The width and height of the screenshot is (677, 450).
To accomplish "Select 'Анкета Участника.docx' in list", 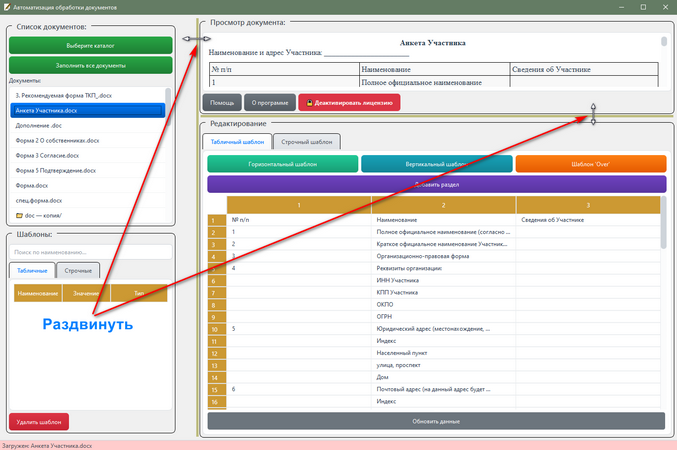I will (88, 111).
